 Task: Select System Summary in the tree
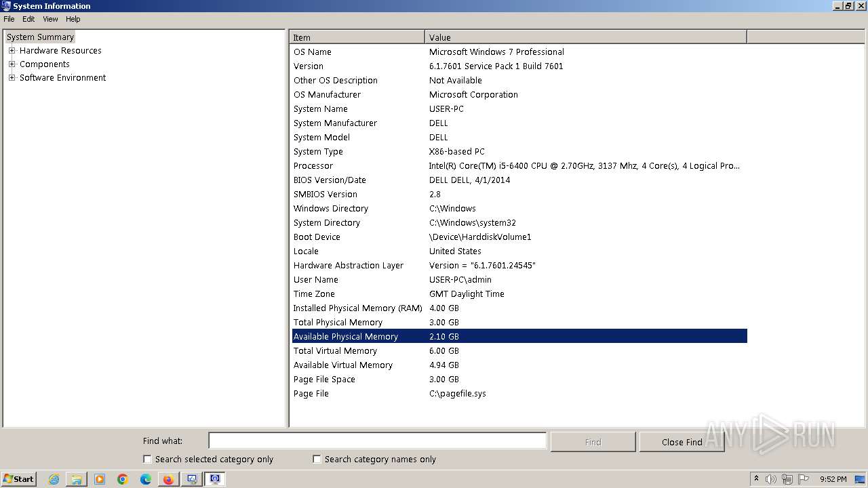point(40,37)
